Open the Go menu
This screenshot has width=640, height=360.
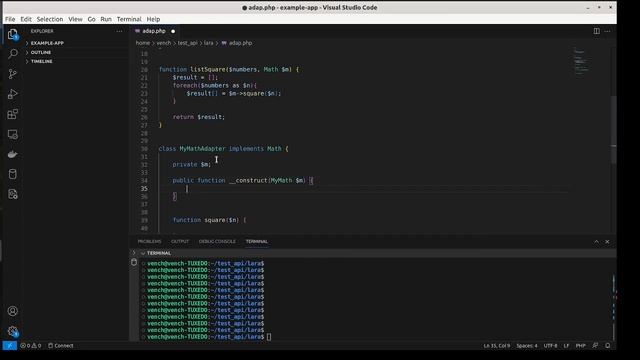point(91,19)
